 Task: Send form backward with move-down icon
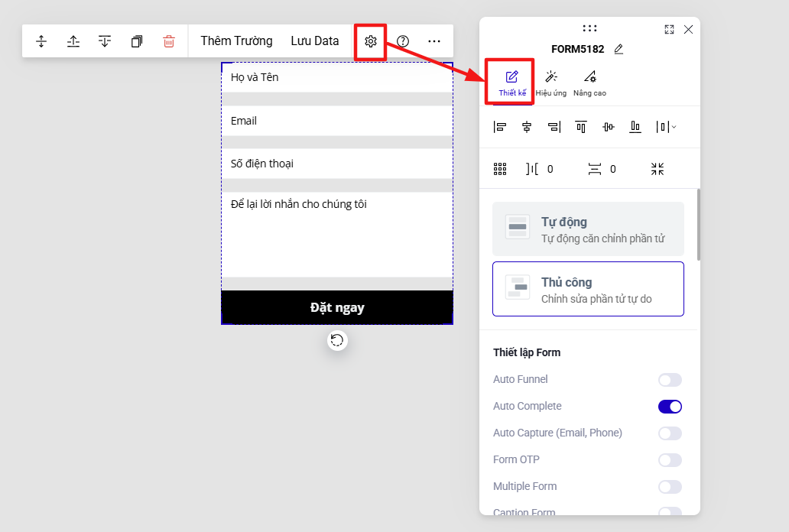tap(105, 41)
